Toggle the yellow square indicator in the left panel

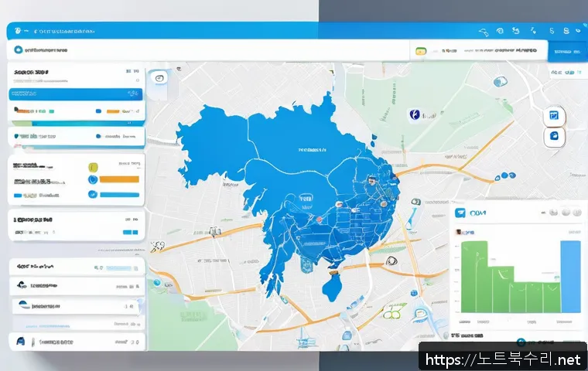tap(94, 166)
